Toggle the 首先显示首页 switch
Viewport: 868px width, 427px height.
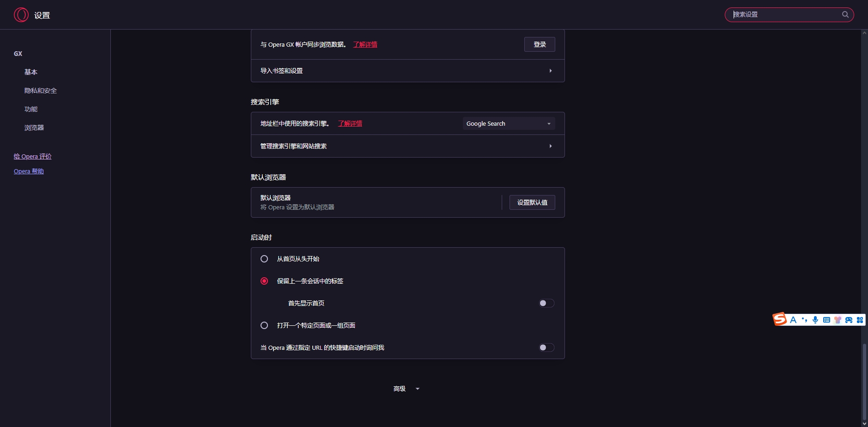(x=546, y=303)
